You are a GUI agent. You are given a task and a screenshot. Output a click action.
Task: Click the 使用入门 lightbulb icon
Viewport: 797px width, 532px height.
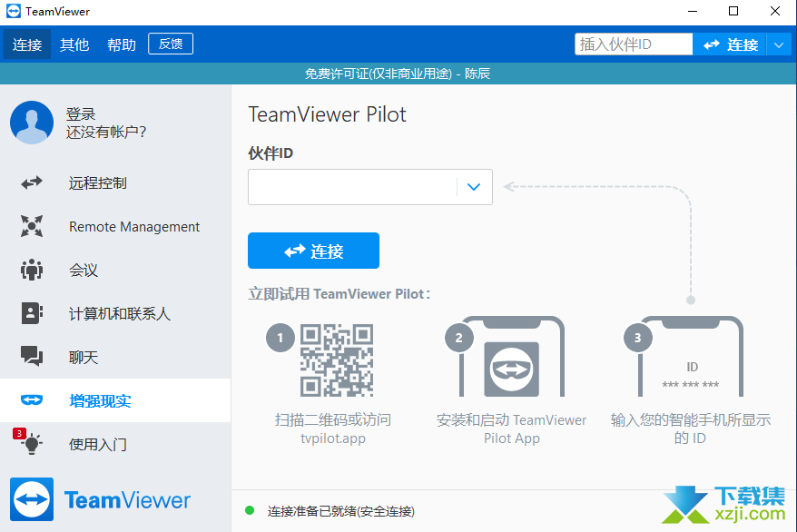[32, 444]
